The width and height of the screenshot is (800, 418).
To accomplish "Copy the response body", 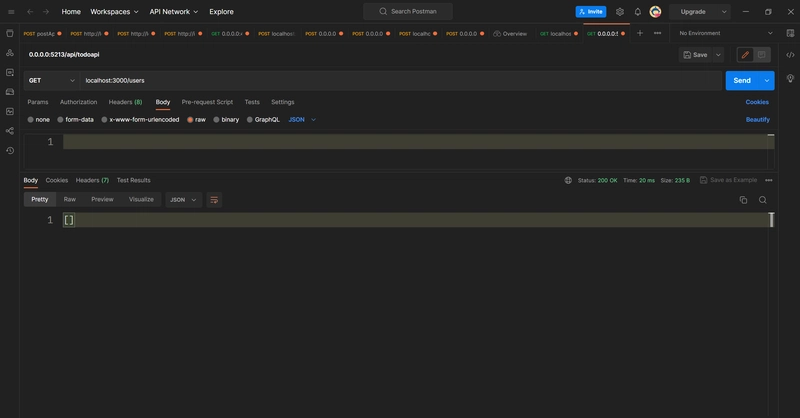I will pyautogui.click(x=743, y=200).
